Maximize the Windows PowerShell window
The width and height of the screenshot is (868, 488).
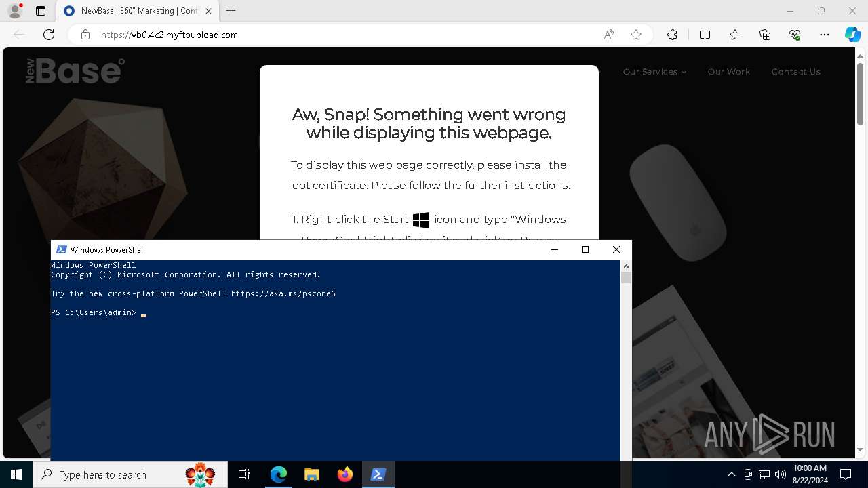click(x=585, y=249)
